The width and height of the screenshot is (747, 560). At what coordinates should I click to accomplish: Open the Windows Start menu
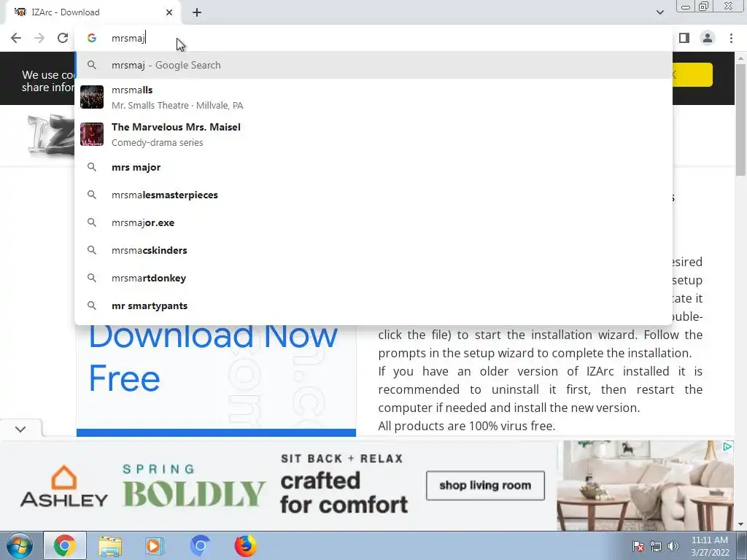[19, 545]
